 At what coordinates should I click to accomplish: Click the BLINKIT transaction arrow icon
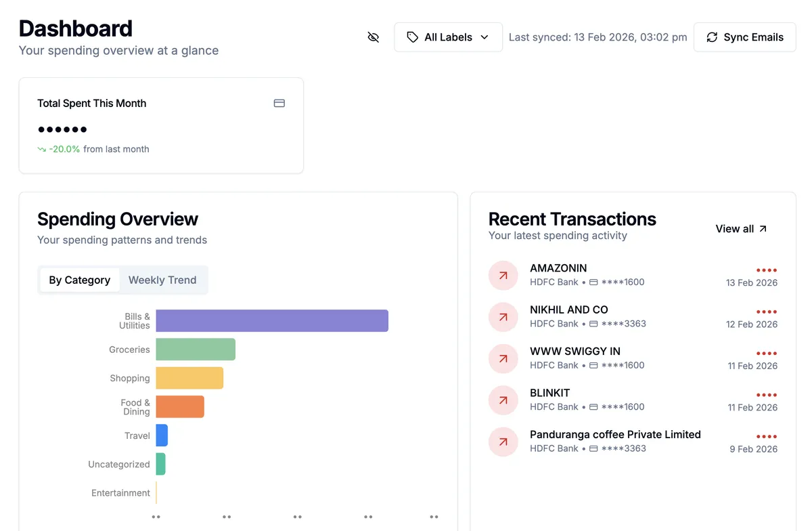tap(503, 400)
